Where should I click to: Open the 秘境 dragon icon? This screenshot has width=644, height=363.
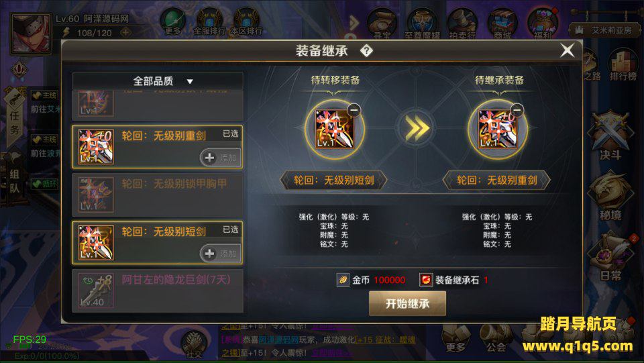pyautogui.click(x=610, y=197)
